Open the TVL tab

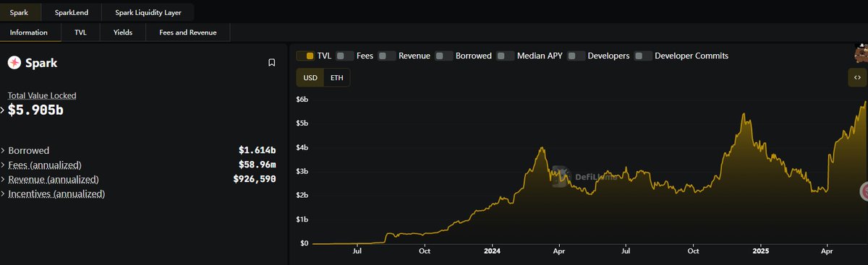click(80, 32)
